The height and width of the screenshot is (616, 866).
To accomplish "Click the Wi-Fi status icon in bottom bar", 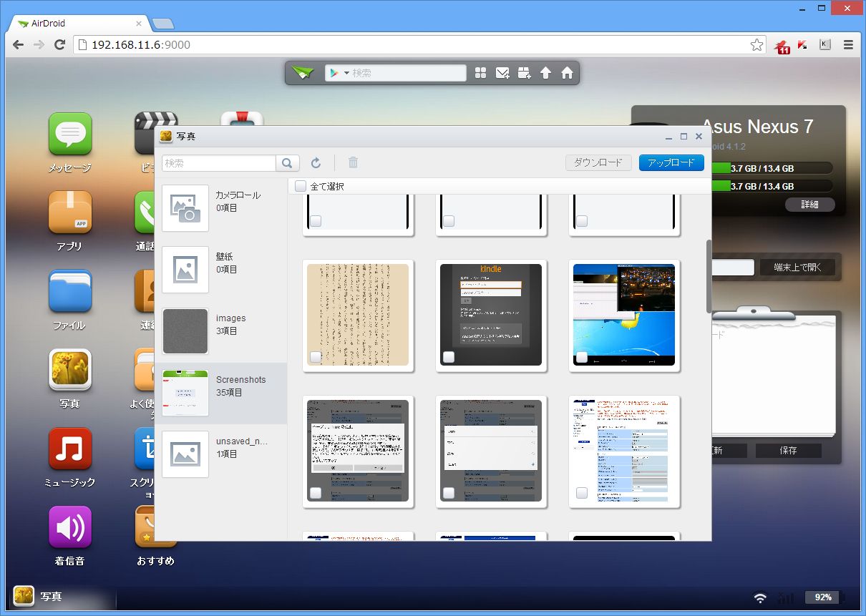I will pyautogui.click(x=760, y=597).
